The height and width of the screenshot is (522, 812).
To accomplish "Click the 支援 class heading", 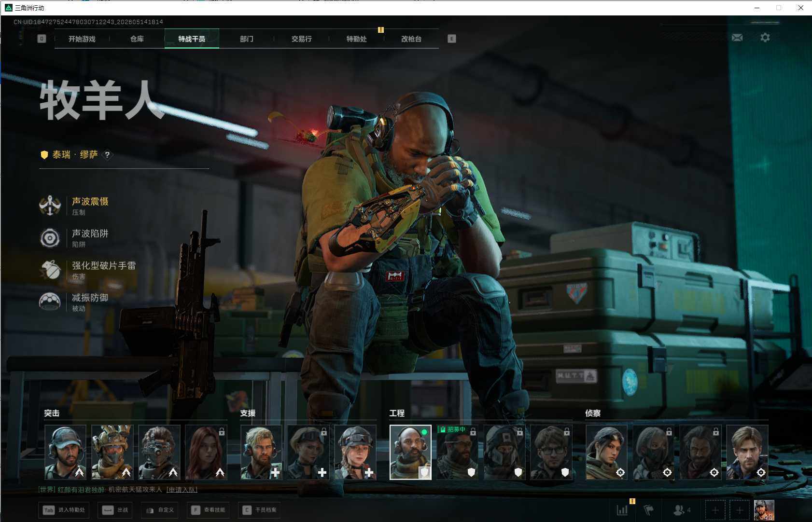I will 248,413.
